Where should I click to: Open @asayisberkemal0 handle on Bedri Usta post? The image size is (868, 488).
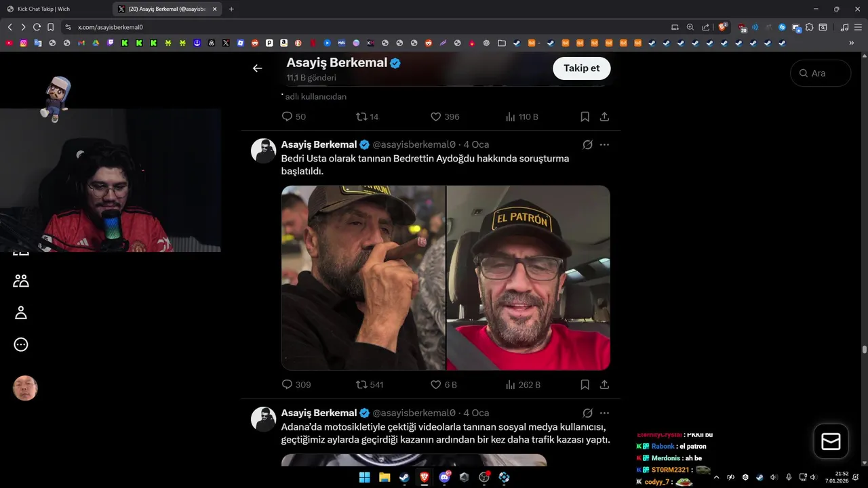coord(414,144)
